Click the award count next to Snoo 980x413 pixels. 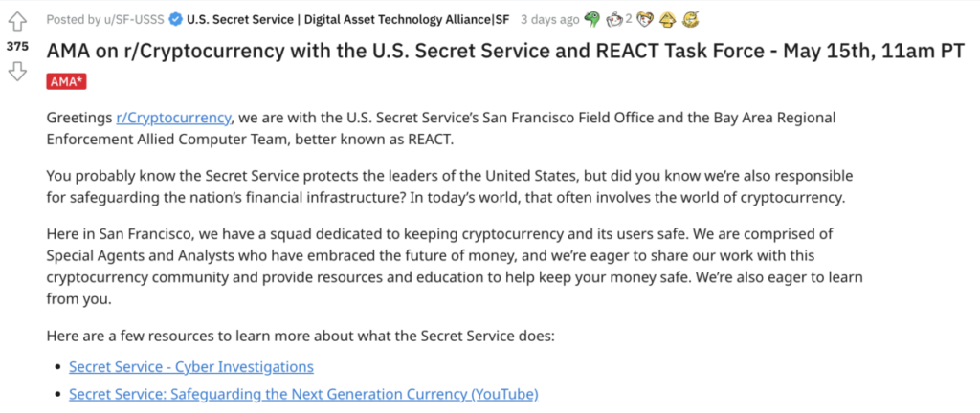(x=631, y=19)
